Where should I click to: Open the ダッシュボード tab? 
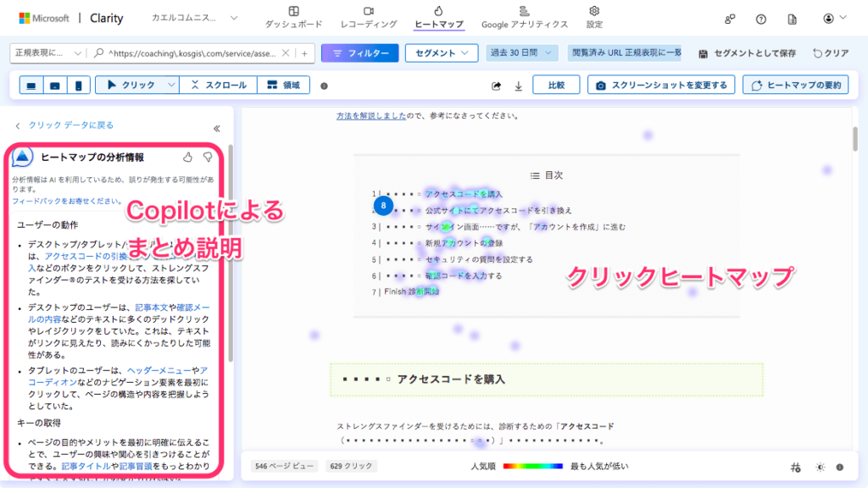pyautogui.click(x=293, y=18)
